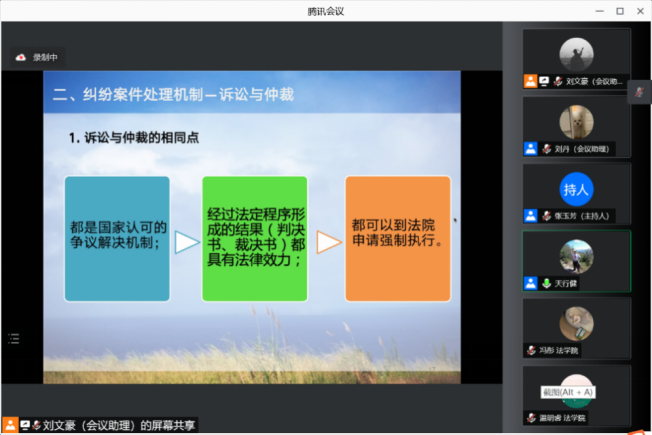Open the list panel icon on left edge

[x=12, y=339]
